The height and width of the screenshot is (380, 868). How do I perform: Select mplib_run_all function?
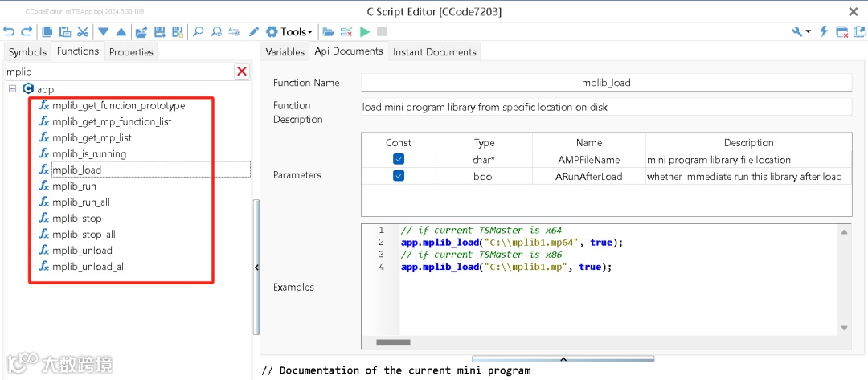pos(81,202)
